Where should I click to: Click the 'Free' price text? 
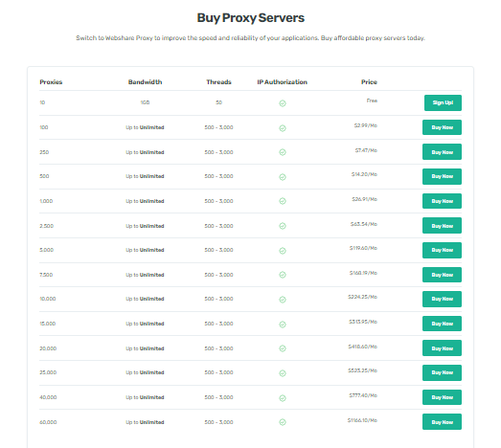(x=372, y=101)
